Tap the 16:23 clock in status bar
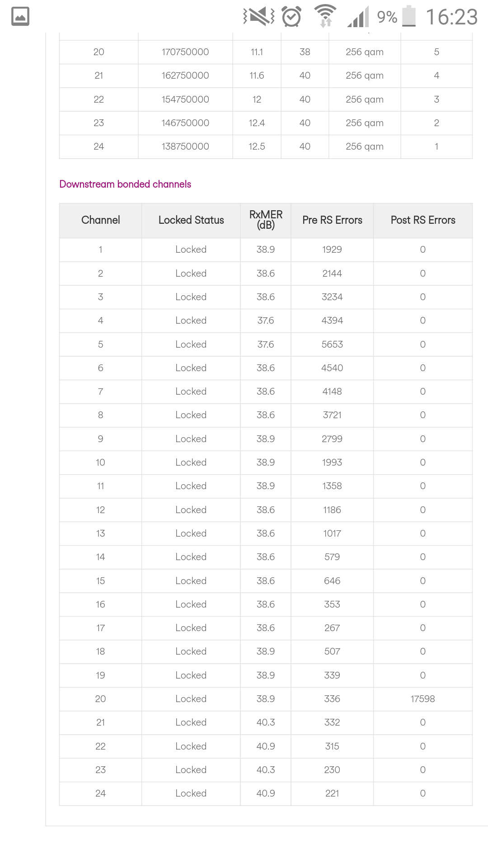Viewport: 488px width, 868px height. (x=452, y=17)
